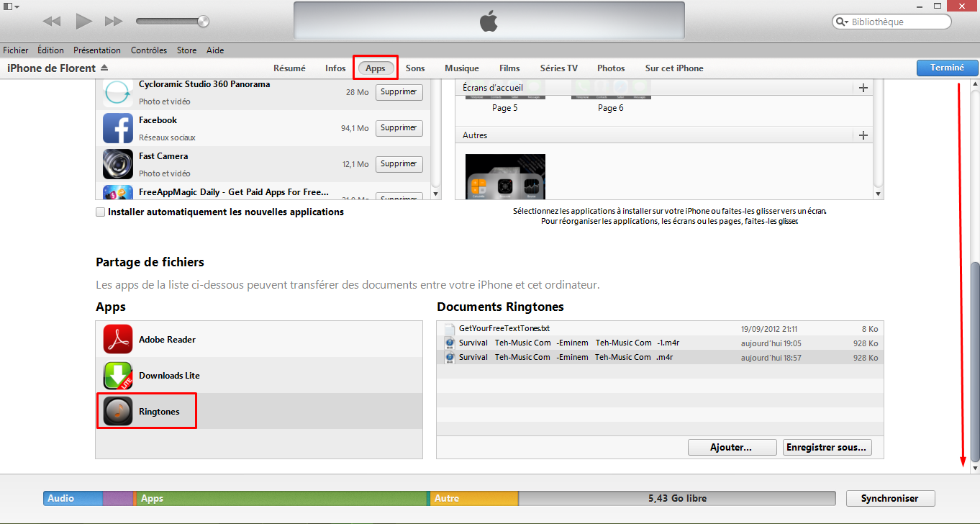The image size is (980, 524).
Task: Click the Cycloramic Studio 360 Panorama app icon
Action: [x=117, y=93]
